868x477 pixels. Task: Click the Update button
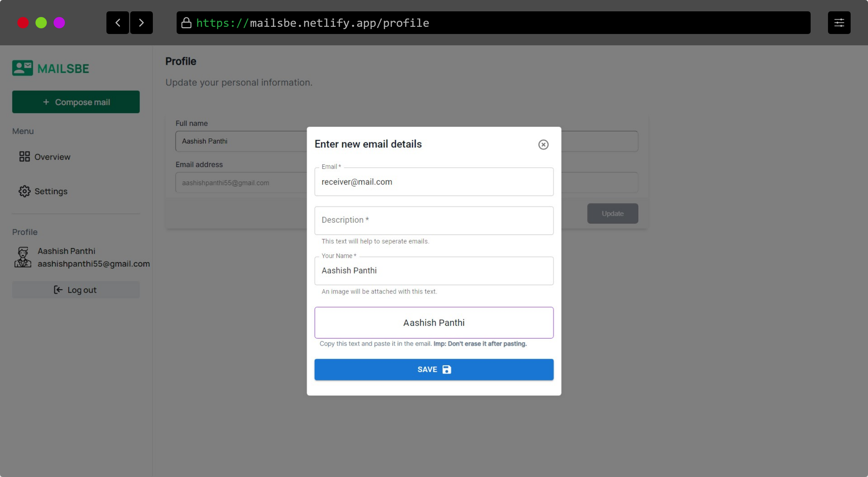coord(613,213)
